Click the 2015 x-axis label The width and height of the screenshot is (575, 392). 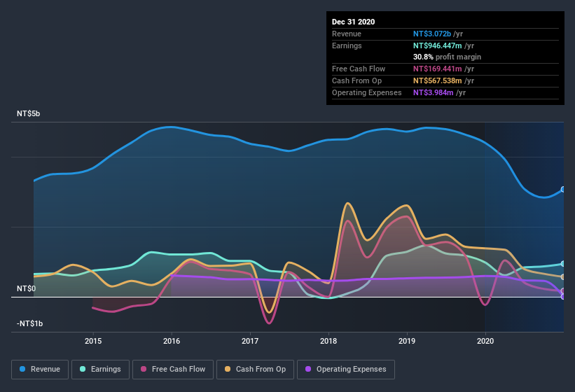[x=93, y=341]
